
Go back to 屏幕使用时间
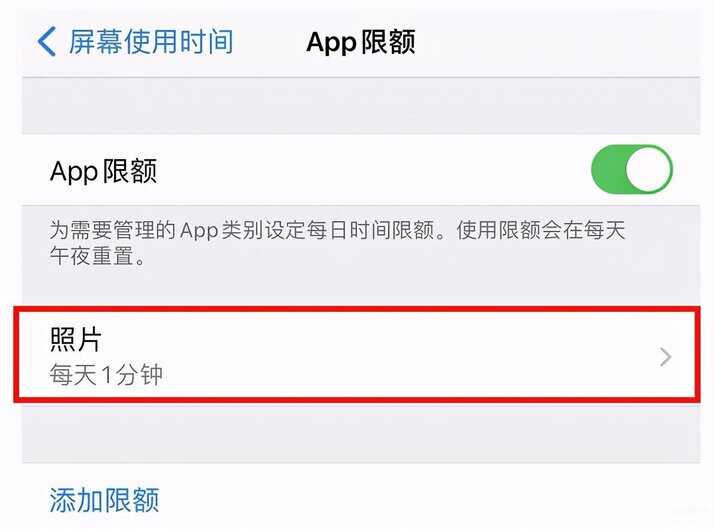pyautogui.click(x=135, y=41)
